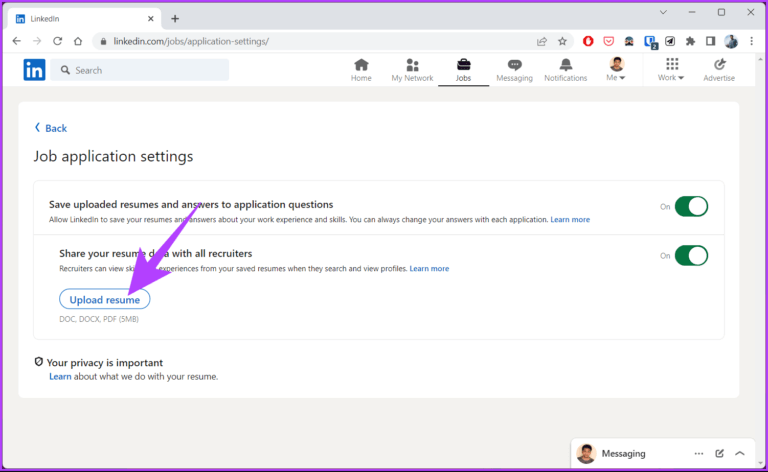
Task: Open the Chrome profile avatar
Action: 731,41
